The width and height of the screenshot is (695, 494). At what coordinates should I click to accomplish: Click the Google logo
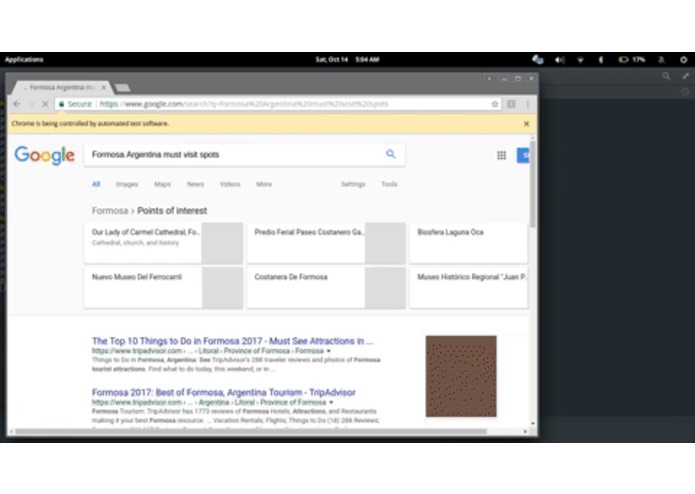[44, 155]
